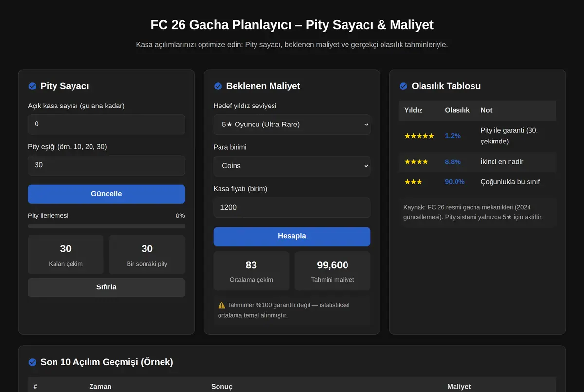Click the Hesapla button
Image resolution: width=584 pixels, height=392 pixels.
click(292, 236)
